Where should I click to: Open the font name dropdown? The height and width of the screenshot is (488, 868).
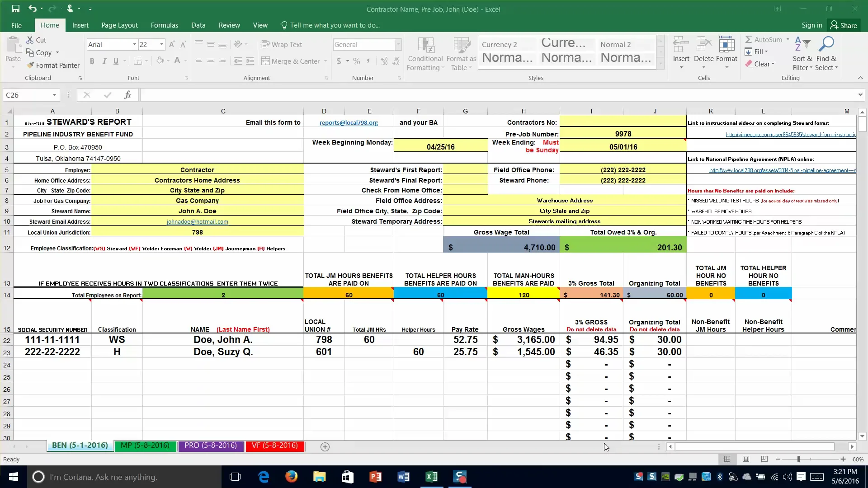click(134, 44)
